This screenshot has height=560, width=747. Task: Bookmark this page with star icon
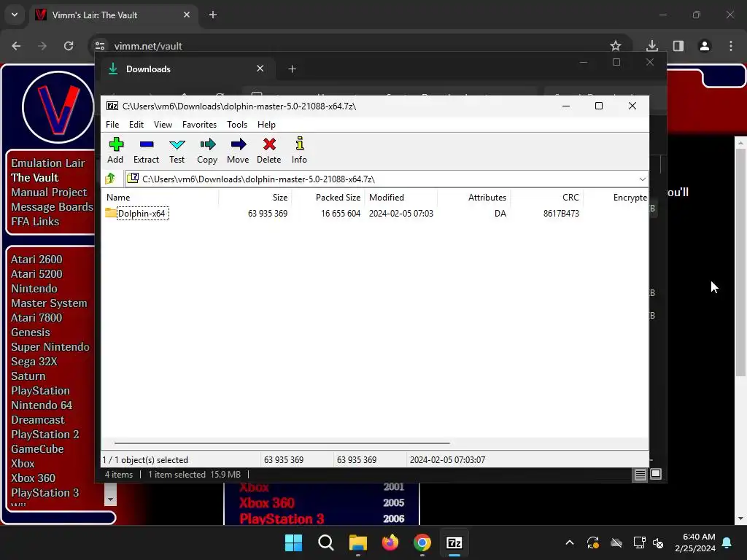(x=616, y=46)
